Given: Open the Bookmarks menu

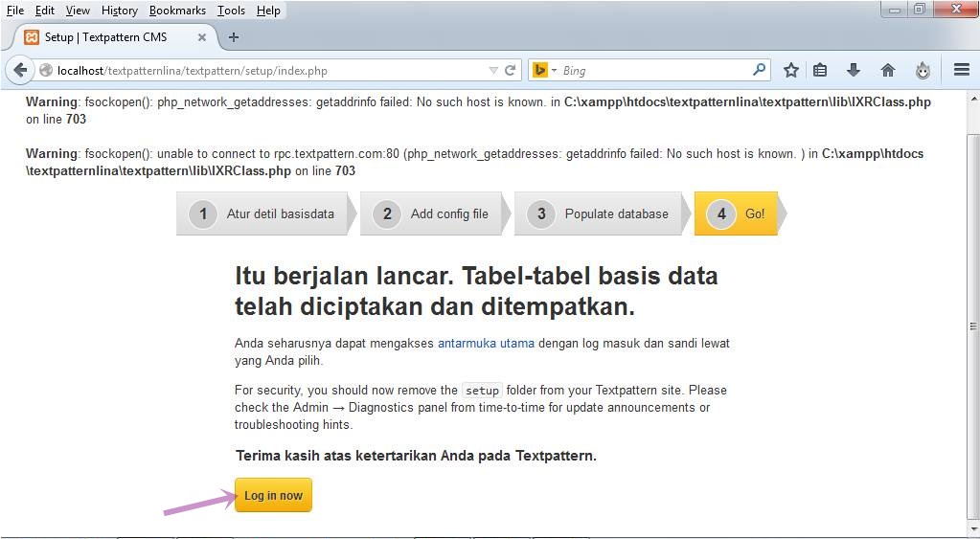Looking at the screenshot, I should tap(177, 11).
